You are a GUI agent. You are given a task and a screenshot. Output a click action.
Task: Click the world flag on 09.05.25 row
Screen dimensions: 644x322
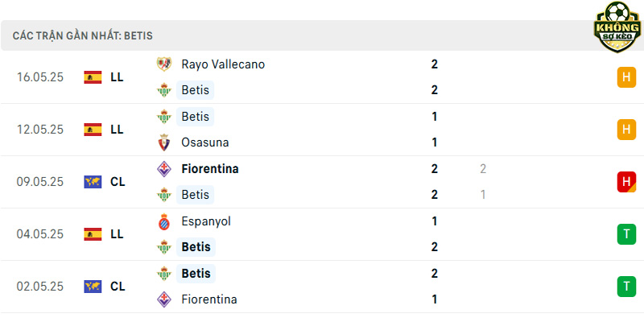(x=93, y=182)
